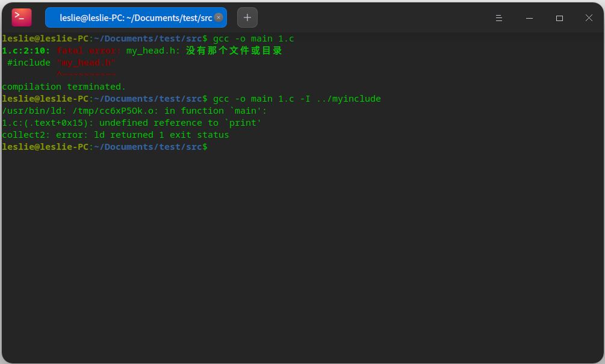Open the hamburger main menu
This screenshot has width=605, height=364.
[498, 18]
